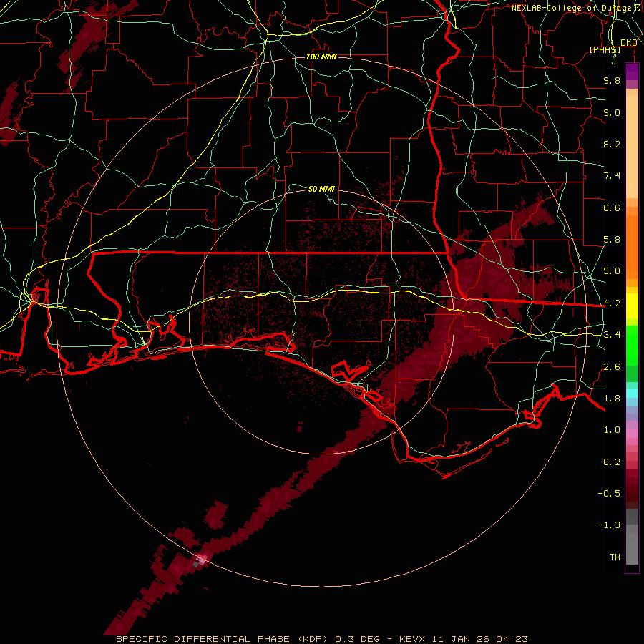Viewport: 644px width, 644px height.
Task: Click the 3.4 scale value
Action: [612, 335]
